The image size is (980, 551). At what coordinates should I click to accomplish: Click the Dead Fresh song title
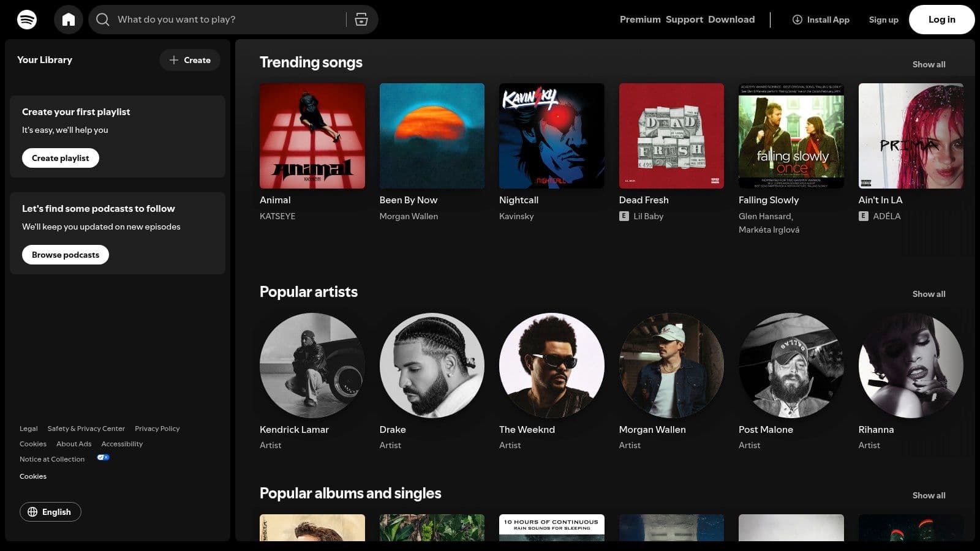644,200
